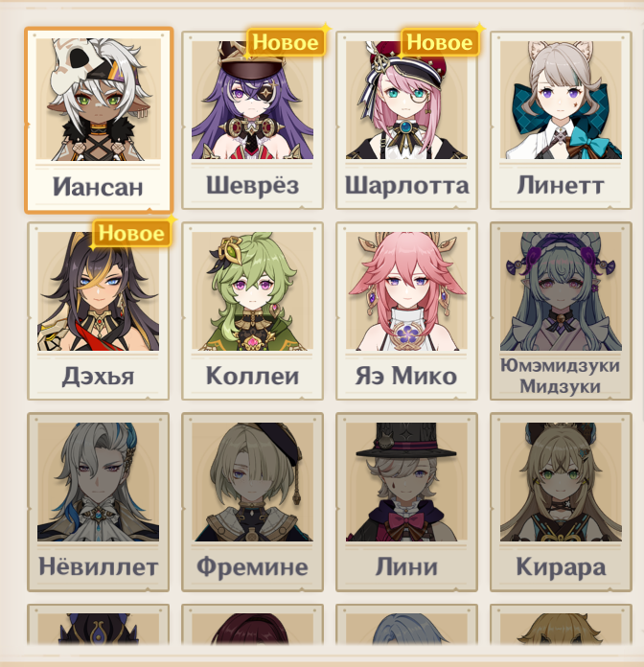Choose the Шарлотта character portrait
The width and height of the screenshot is (644, 667).
pyautogui.click(x=406, y=100)
